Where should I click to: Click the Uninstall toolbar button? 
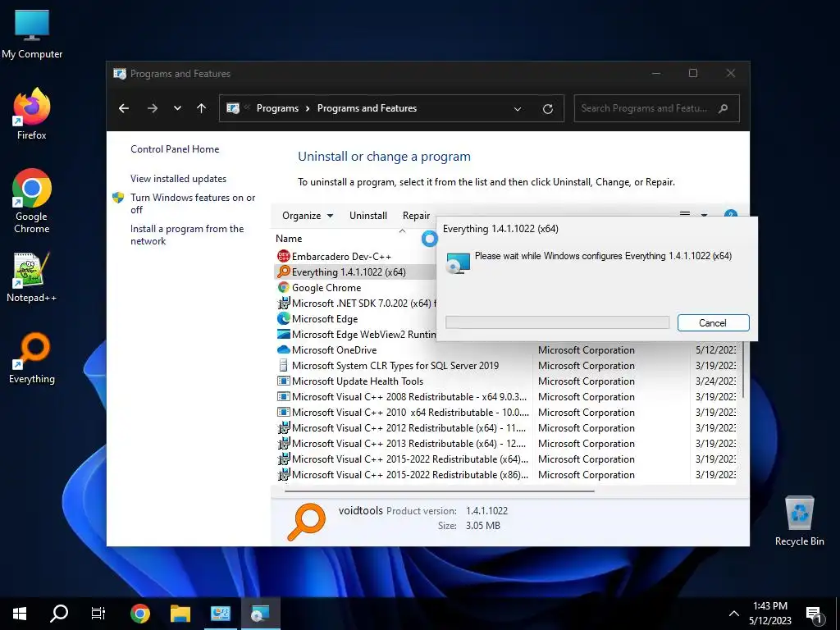pos(368,216)
